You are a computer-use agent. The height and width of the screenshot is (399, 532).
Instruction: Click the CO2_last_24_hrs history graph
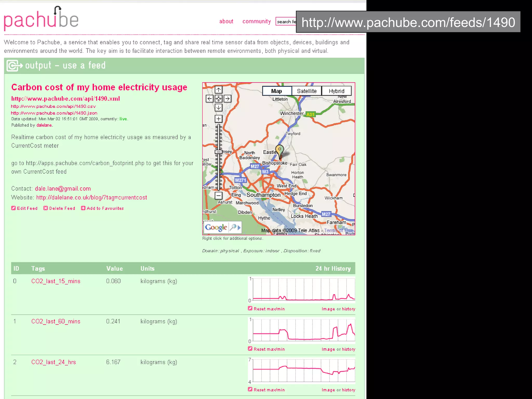click(x=302, y=371)
